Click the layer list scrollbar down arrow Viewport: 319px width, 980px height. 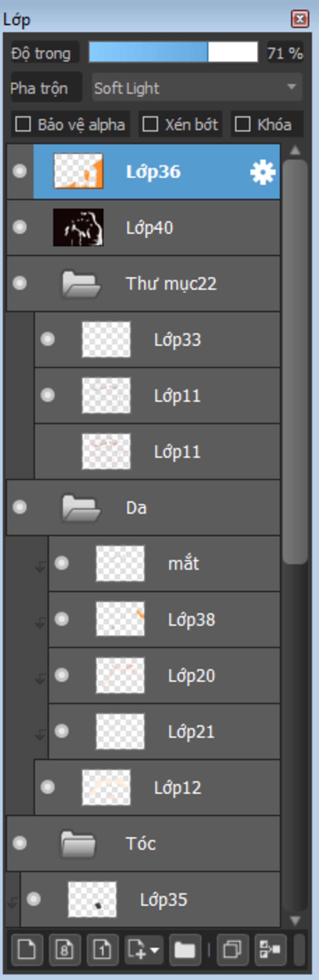pos(295,921)
